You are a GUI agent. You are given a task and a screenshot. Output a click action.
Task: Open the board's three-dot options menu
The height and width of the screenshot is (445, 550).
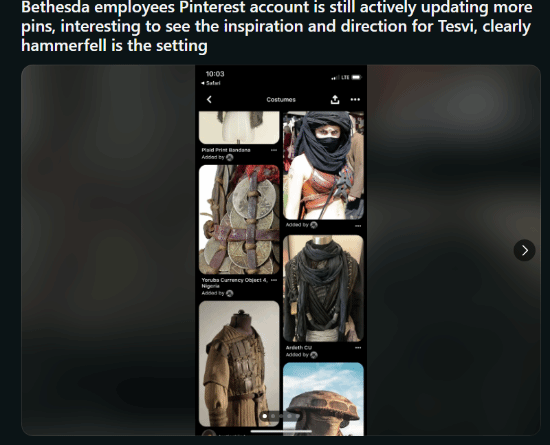click(355, 100)
